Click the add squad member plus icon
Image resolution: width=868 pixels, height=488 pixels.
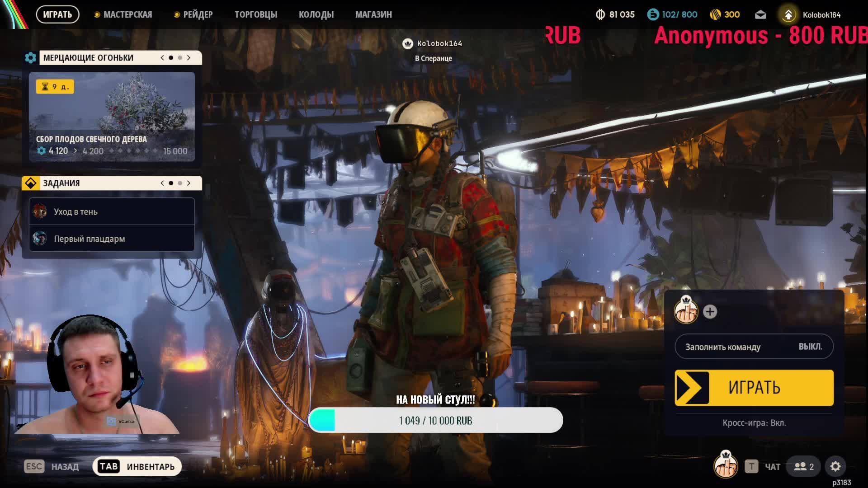click(710, 312)
